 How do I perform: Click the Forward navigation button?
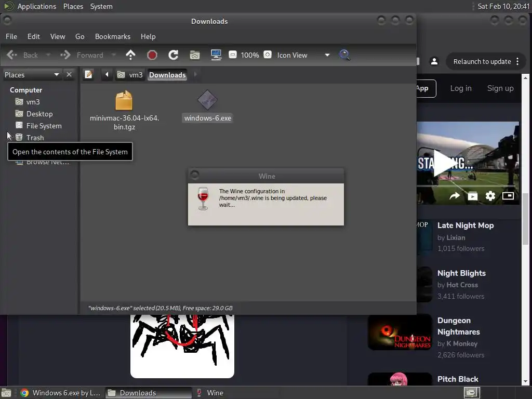[82, 55]
